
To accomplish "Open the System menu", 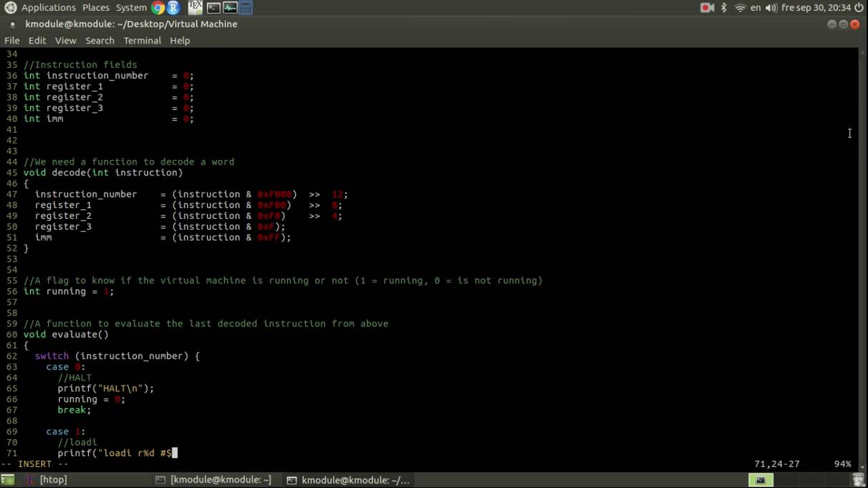I will [131, 7].
